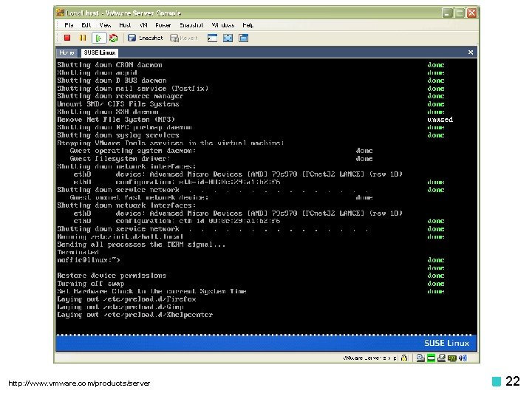The height and width of the screenshot is (399, 532).
Task: Click the VMware Server Console title icon
Action: (61, 13)
